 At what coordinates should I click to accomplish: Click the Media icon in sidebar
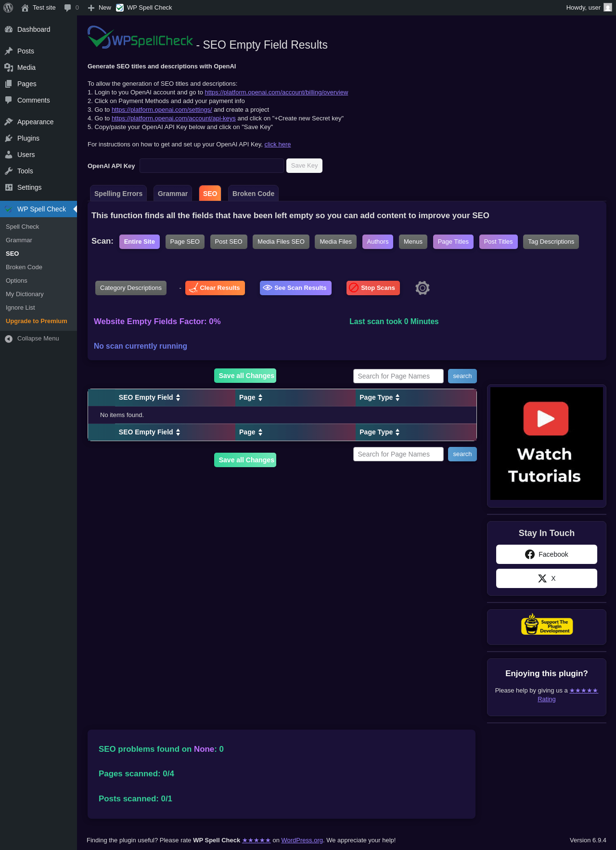coord(9,67)
